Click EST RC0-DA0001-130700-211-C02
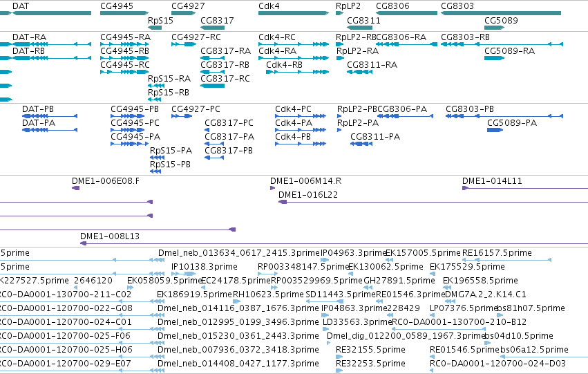588x374 pixels. pyautogui.click(x=82, y=301)
